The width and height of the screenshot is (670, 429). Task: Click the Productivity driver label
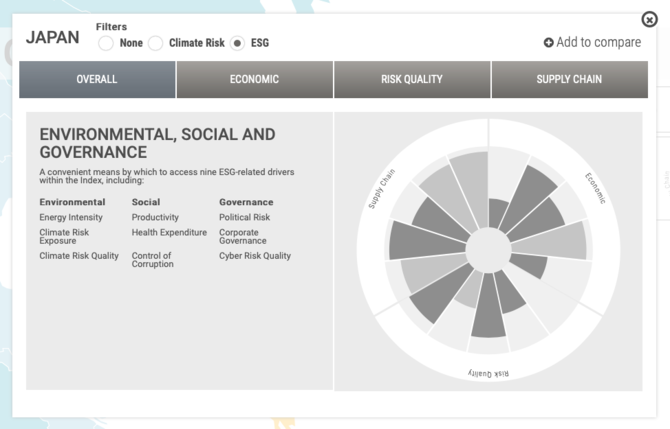(x=155, y=217)
